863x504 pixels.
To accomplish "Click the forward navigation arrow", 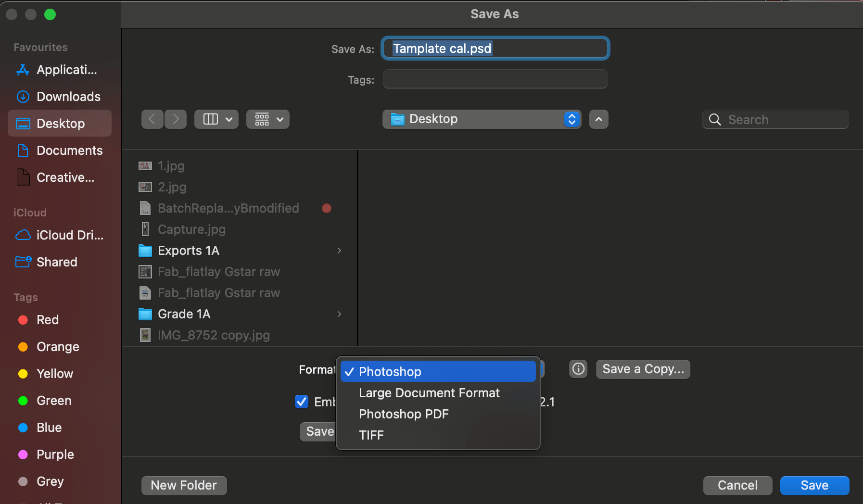I will 175,119.
